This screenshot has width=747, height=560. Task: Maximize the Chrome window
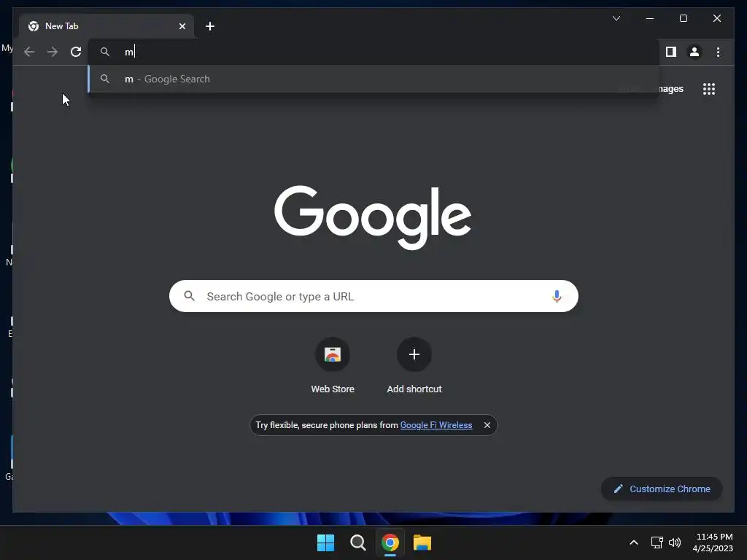[683, 18]
